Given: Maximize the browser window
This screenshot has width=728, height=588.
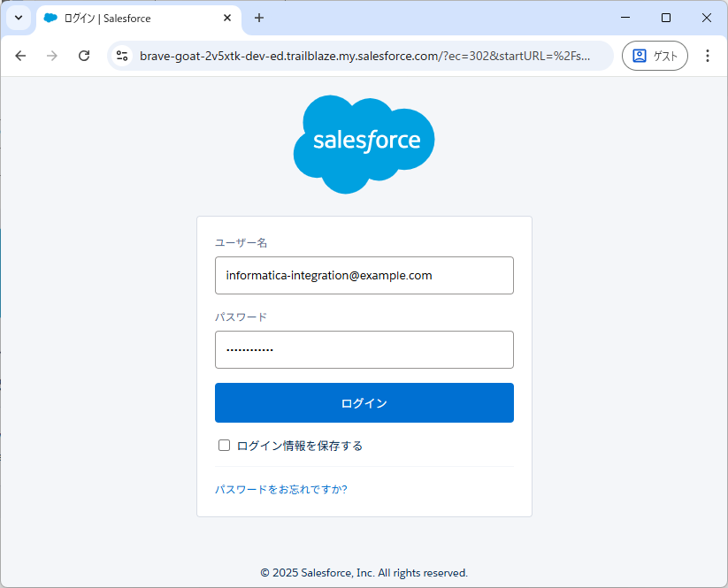Looking at the screenshot, I should tap(666, 18).
